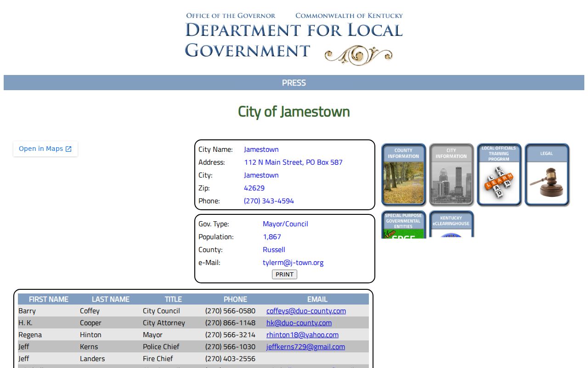Viewport: 588px width, 368px height.
Task: Email rhinton18@yahoo.com
Action: pos(302,335)
